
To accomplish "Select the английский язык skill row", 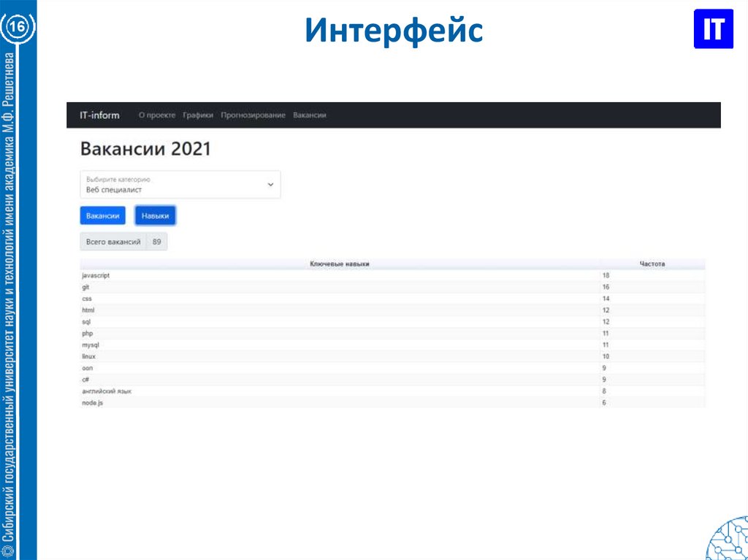I will click(392, 391).
